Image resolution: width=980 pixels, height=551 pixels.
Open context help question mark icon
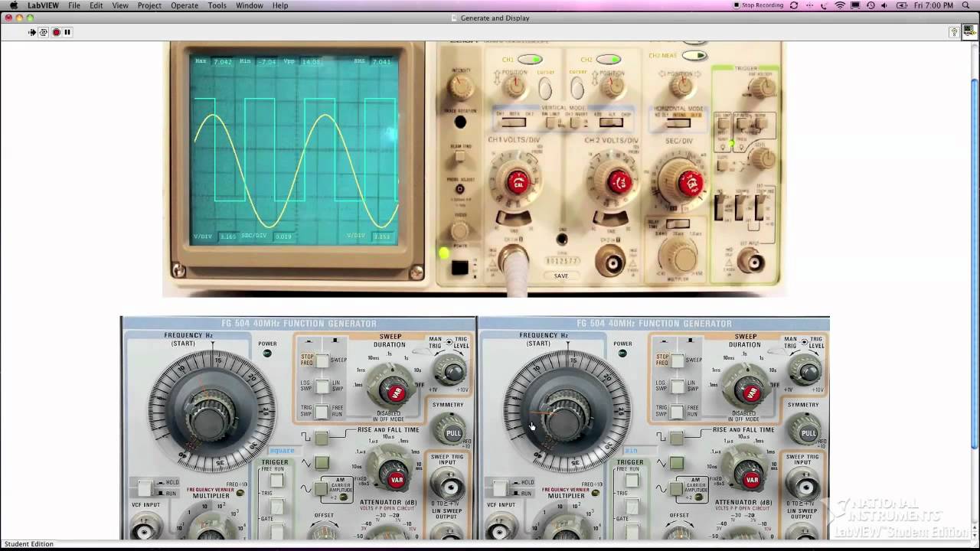pyautogui.click(x=954, y=32)
